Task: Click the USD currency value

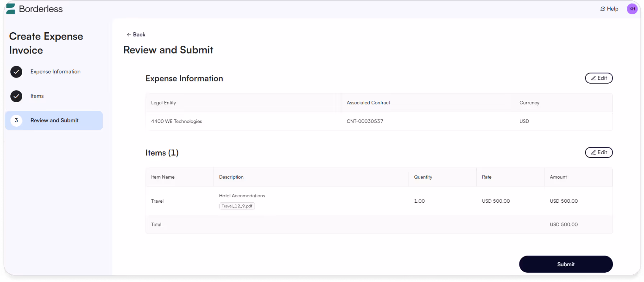Action: (524, 121)
